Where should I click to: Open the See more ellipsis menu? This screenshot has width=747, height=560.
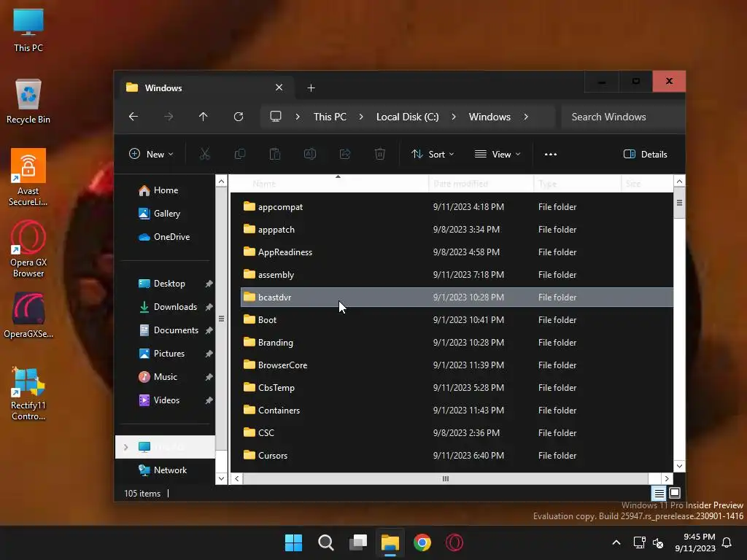551,155
